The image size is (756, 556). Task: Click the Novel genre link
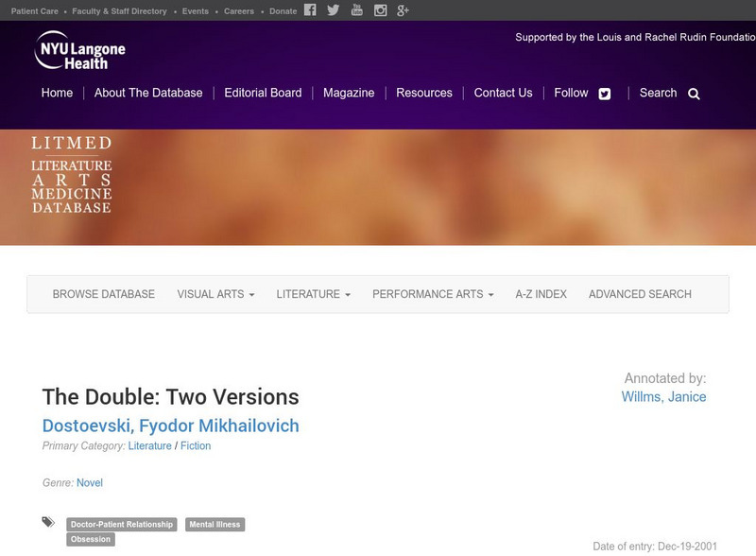pos(90,482)
